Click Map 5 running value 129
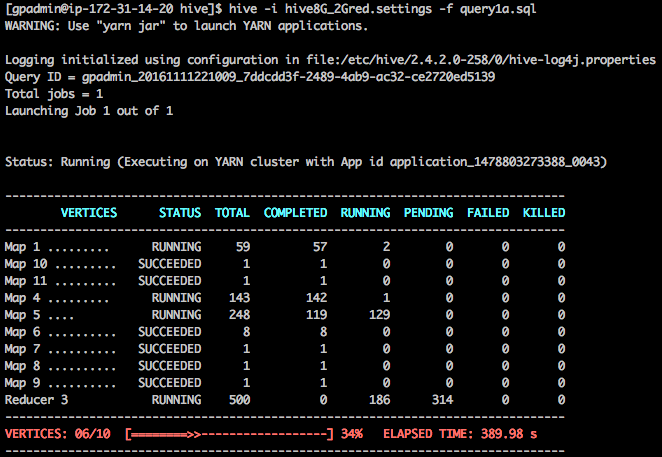The image size is (662, 457). [380, 315]
